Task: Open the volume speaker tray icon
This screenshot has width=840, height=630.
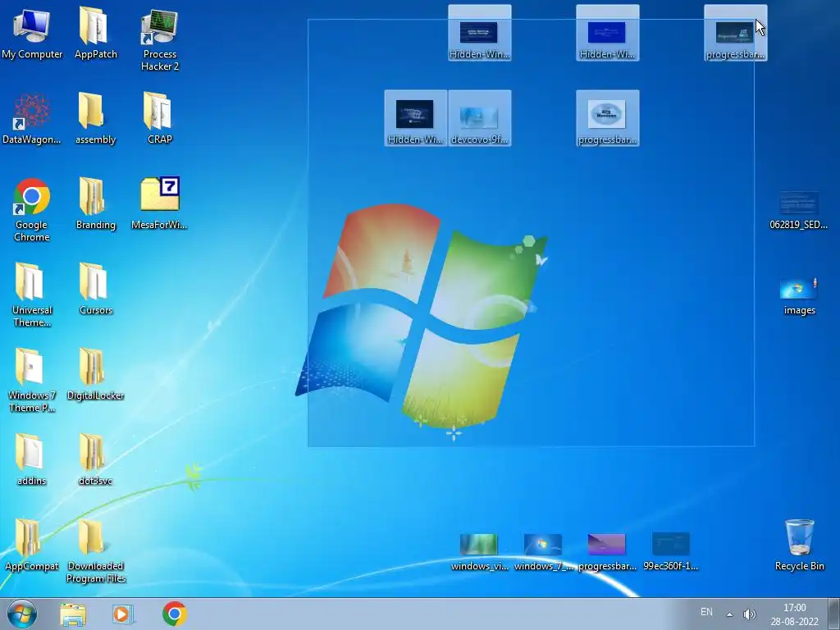Action: (x=750, y=614)
